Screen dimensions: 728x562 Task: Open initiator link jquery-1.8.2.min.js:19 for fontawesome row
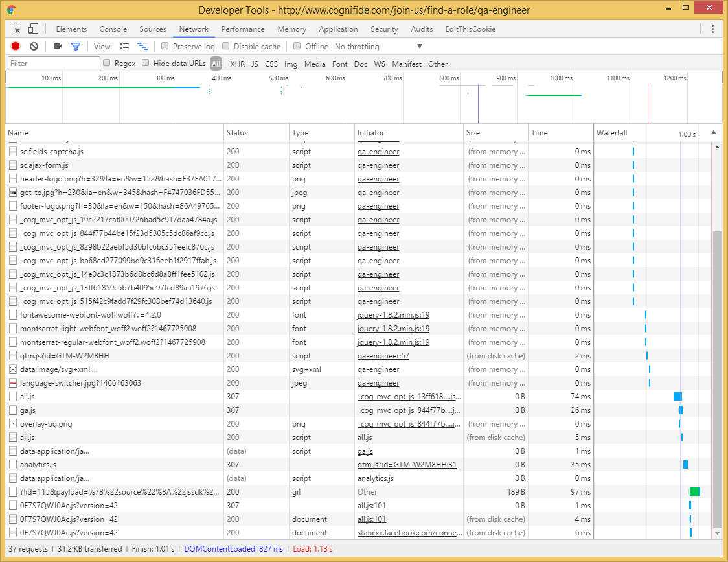tap(393, 315)
